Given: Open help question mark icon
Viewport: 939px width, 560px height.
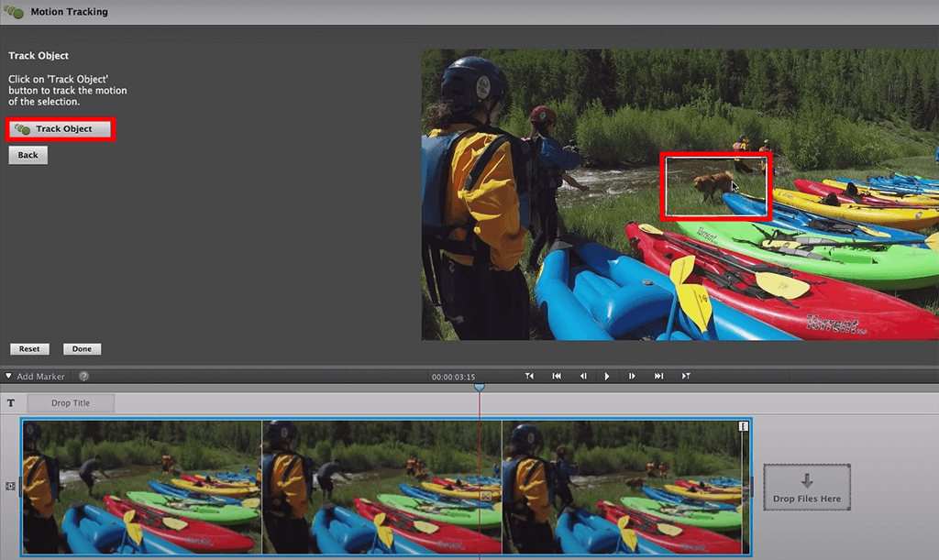Looking at the screenshot, I should [83, 377].
